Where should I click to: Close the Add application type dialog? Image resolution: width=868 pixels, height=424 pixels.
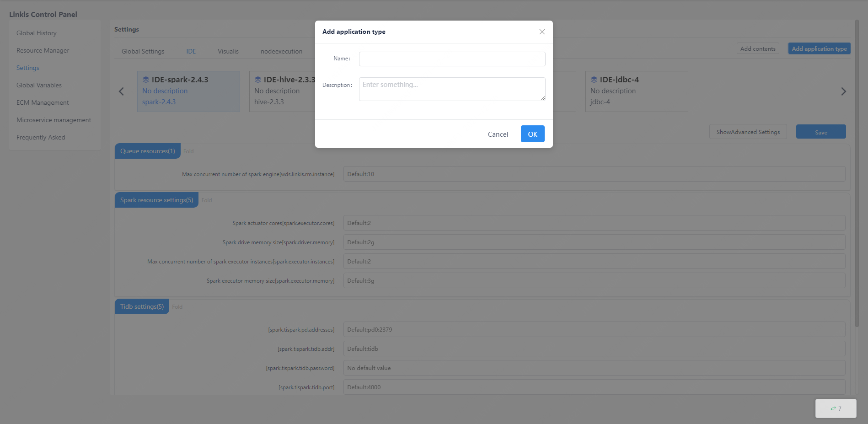pos(542,32)
